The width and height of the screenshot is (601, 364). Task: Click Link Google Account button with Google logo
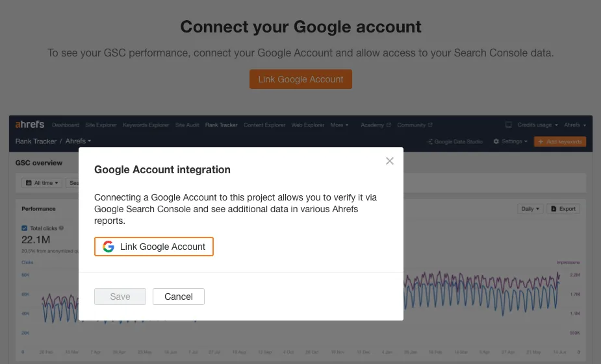(154, 247)
